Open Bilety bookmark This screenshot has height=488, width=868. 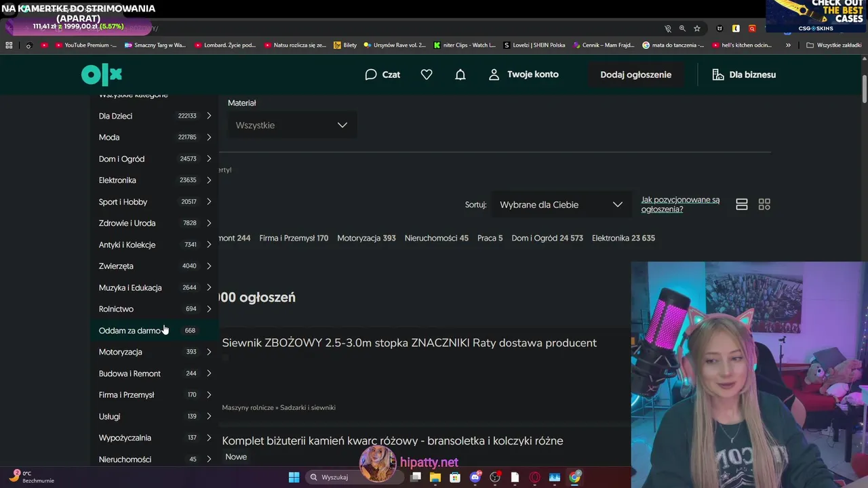tap(345, 45)
